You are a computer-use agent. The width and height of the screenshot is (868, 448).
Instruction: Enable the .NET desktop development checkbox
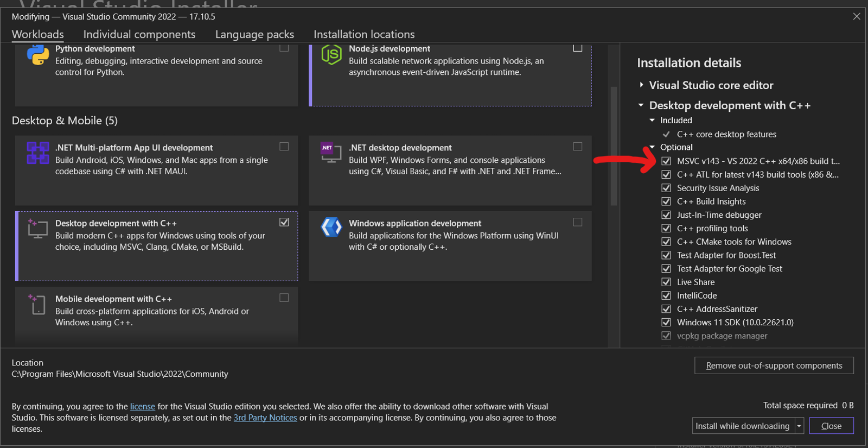point(578,147)
